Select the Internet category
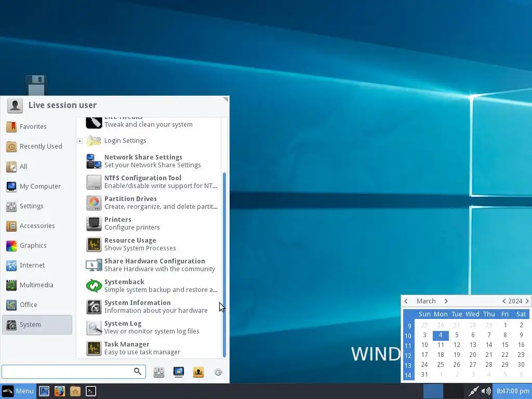 [37, 265]
